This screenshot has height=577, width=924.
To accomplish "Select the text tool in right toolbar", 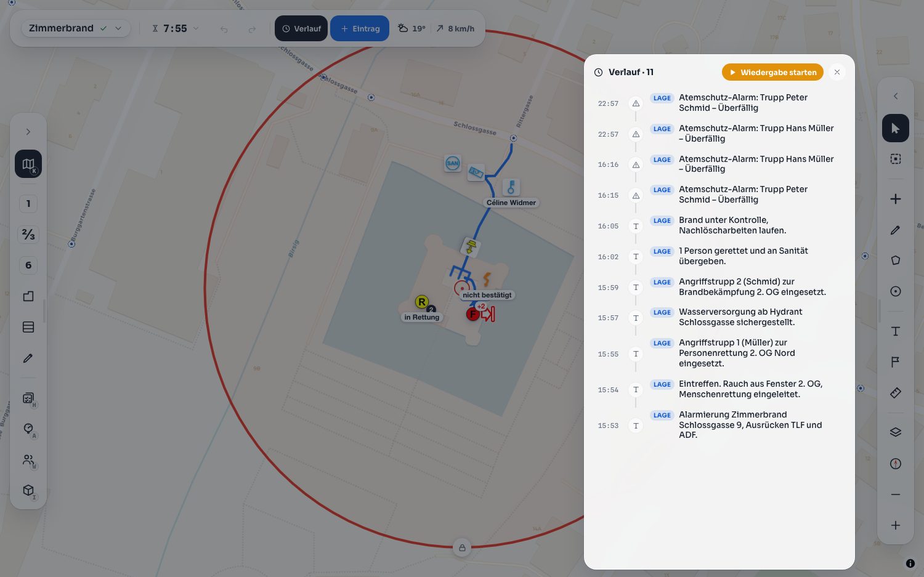I will [x=895, y=331].
